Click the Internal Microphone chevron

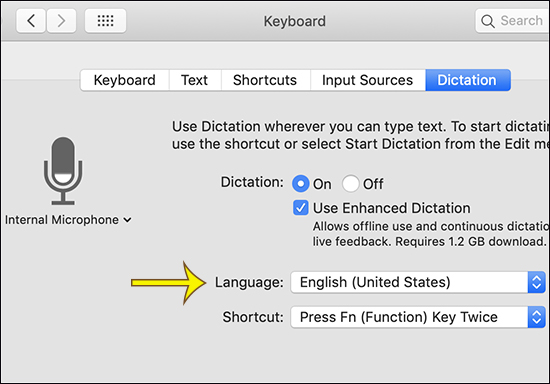coord(127,220)
